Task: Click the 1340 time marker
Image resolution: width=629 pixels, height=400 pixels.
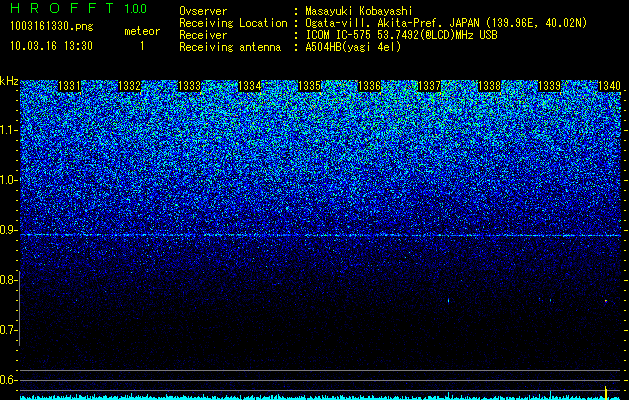Action: [609, 86]
